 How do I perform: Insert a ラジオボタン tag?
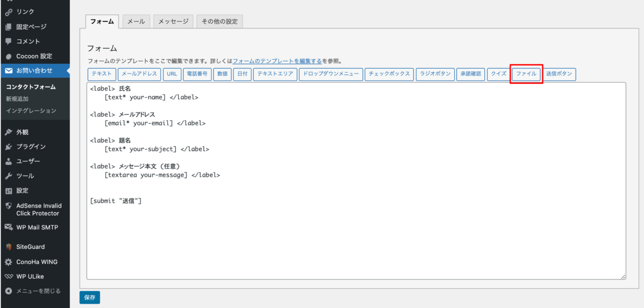(x=435, y=74)
